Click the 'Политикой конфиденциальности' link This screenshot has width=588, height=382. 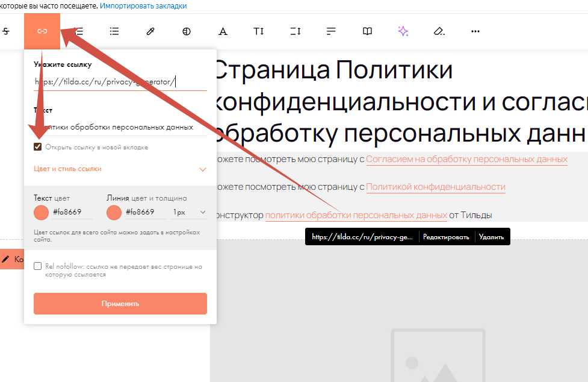436,187
